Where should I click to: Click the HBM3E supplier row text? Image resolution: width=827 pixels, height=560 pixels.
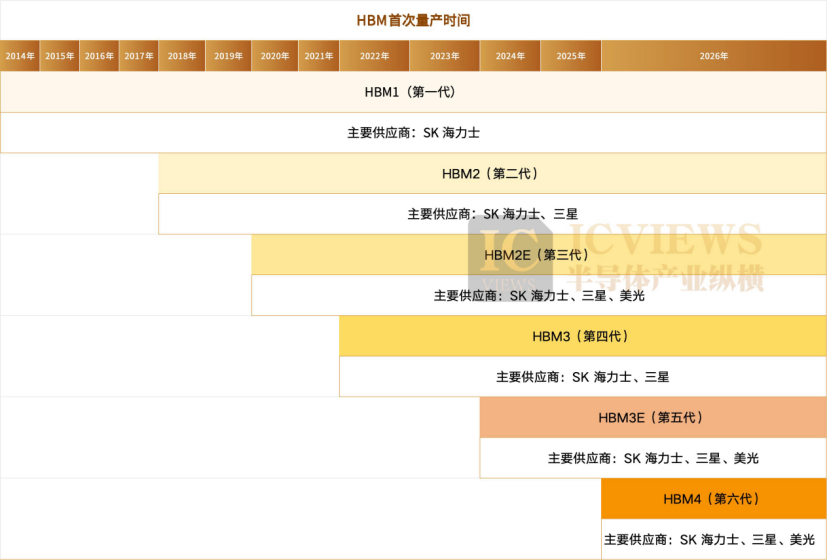tap(653, 458)
